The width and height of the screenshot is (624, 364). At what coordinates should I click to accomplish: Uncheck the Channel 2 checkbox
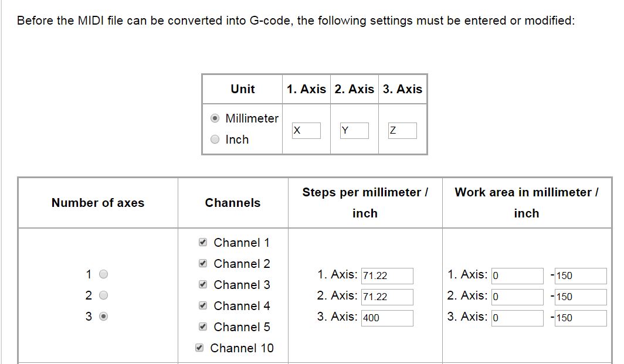tap(203, 264)
